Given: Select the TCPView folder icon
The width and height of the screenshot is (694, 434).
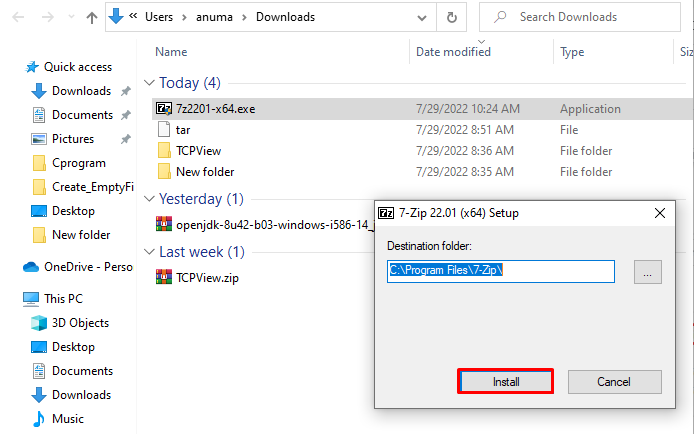Looking at the screenshot, I should pyautogui.click(x=164, y=151).
